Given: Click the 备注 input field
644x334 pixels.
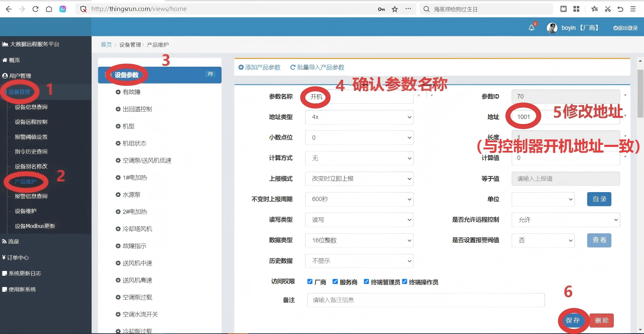Looking at the screenshot, I should pyautogui.click(x=425, y=300).
